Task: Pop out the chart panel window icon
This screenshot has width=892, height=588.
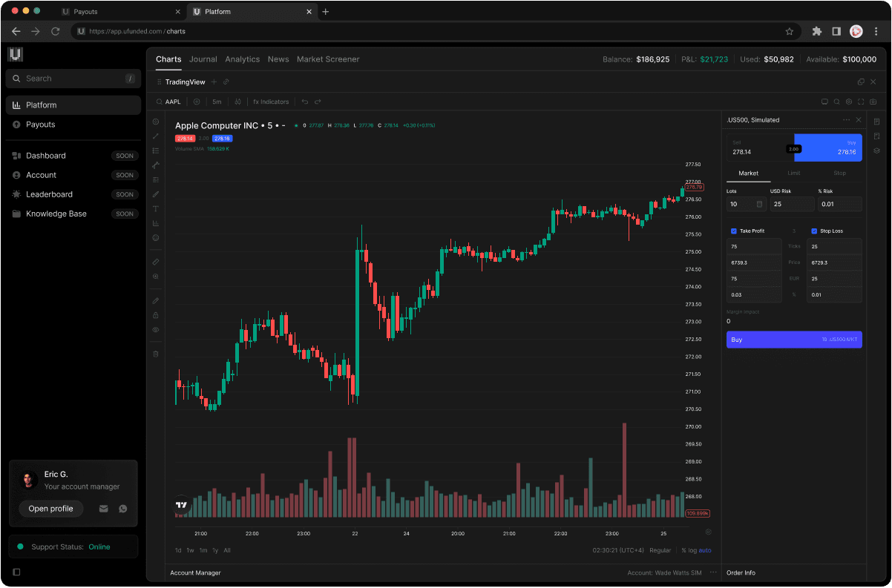Action: [x=861, y=82]
